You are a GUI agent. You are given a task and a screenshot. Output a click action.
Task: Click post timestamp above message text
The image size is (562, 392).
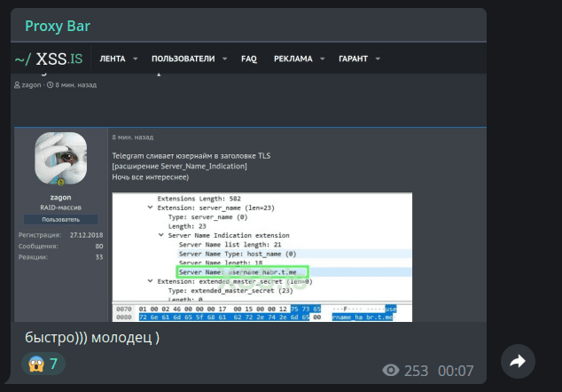pos(133,137)
